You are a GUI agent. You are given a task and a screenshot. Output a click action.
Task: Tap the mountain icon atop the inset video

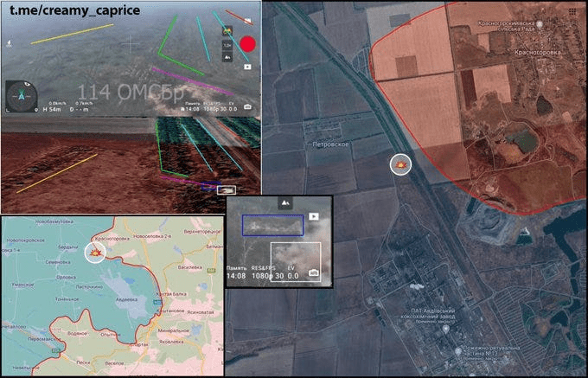(x=284, y=202)
